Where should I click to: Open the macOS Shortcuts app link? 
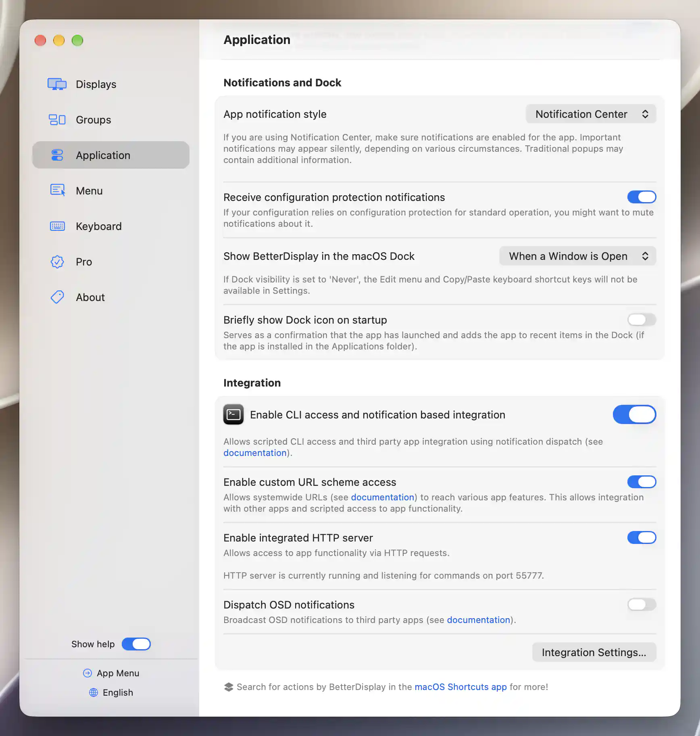pos(460,687)
